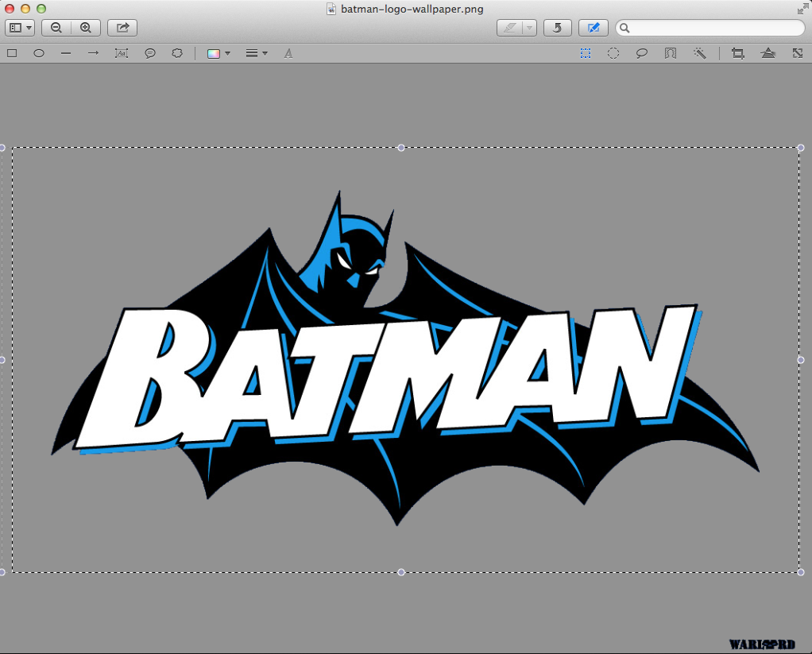Select the Rectangle shape tool
The height and width of the screenshot is (654, 812).
click(x=12, y=53)
